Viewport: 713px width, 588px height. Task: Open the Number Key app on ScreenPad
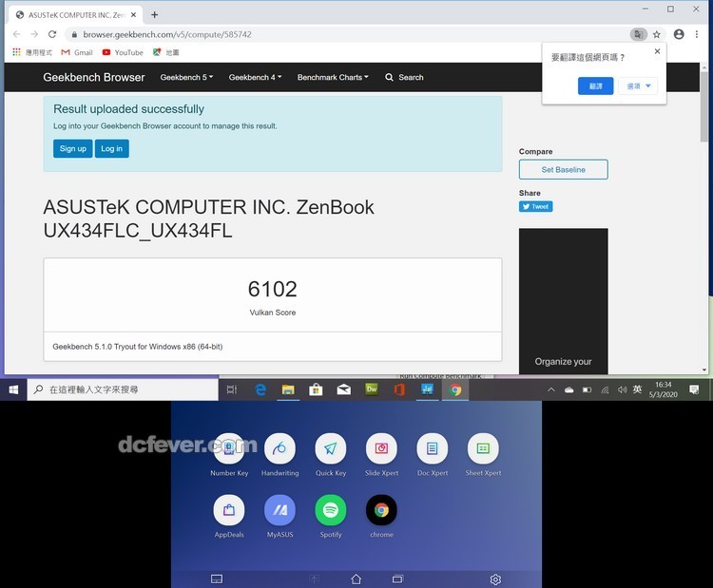pyautogui.click(x=229, y=449)
